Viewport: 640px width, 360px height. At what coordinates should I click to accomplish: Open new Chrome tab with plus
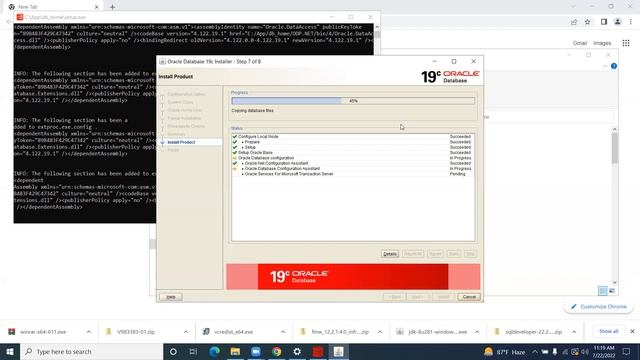tap(112, 7)
